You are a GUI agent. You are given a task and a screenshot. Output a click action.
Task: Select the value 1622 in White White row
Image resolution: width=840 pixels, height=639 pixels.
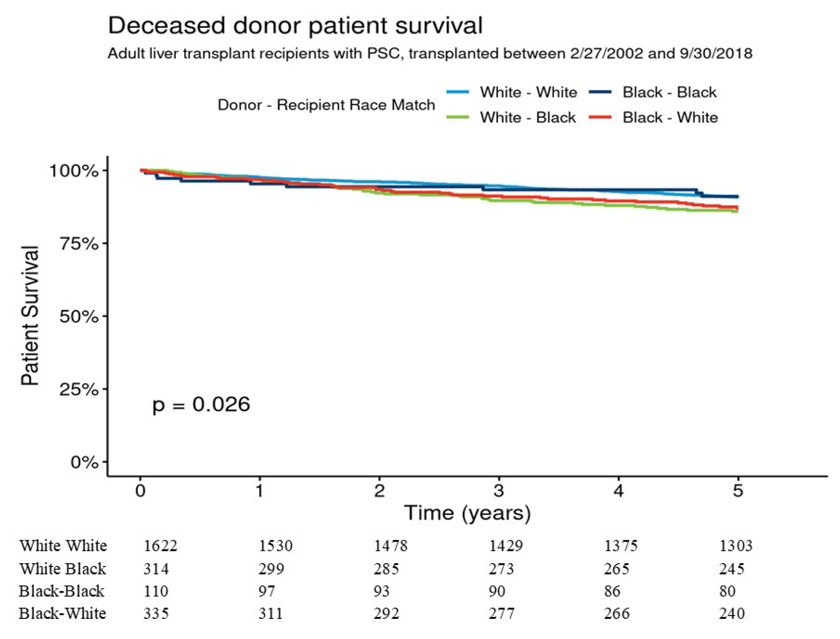[x=160, y=546]
